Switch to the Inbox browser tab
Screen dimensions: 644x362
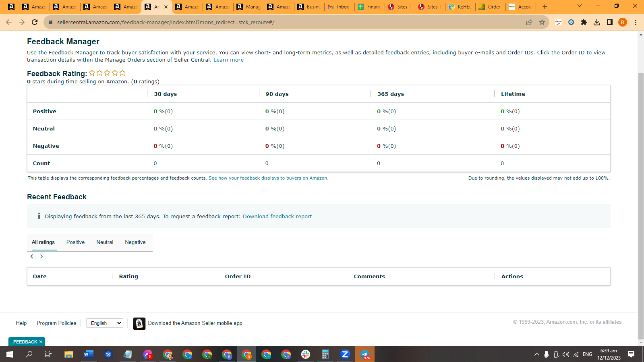coord(339,7)
